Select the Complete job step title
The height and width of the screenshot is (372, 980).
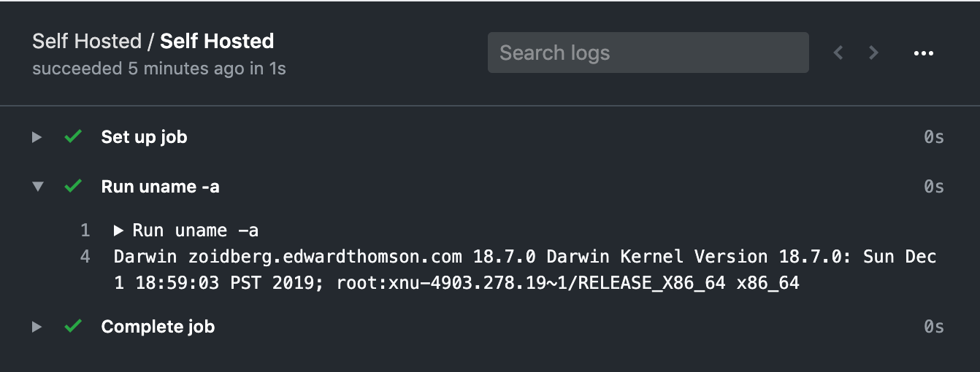158,327
